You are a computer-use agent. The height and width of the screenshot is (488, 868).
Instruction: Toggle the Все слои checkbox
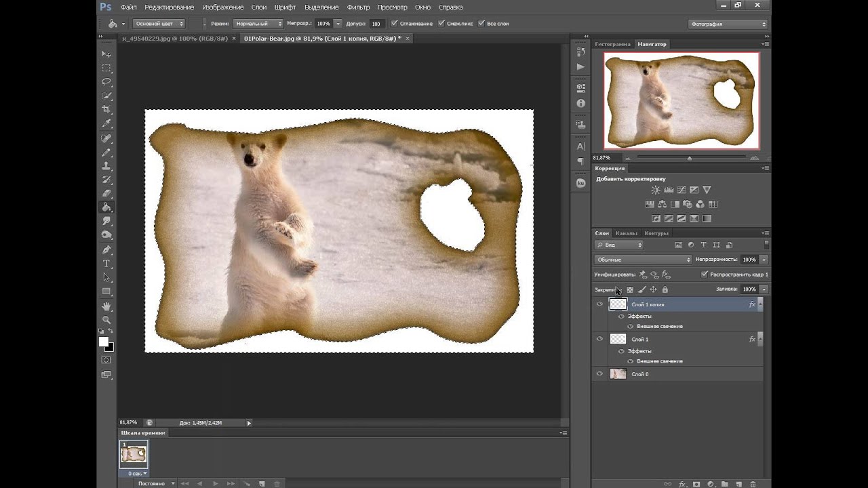tap(481, 23)
